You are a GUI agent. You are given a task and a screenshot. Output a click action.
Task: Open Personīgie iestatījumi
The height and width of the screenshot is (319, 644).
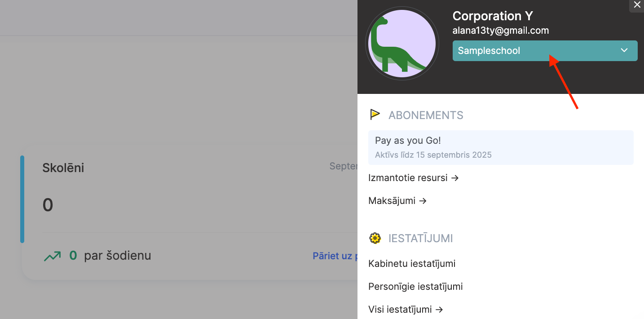415,287
